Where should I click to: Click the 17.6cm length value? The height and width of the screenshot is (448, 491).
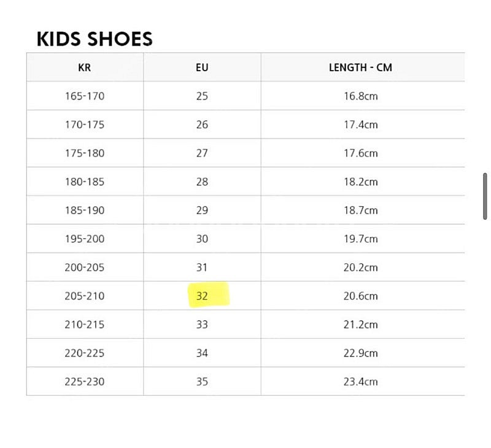360,153
